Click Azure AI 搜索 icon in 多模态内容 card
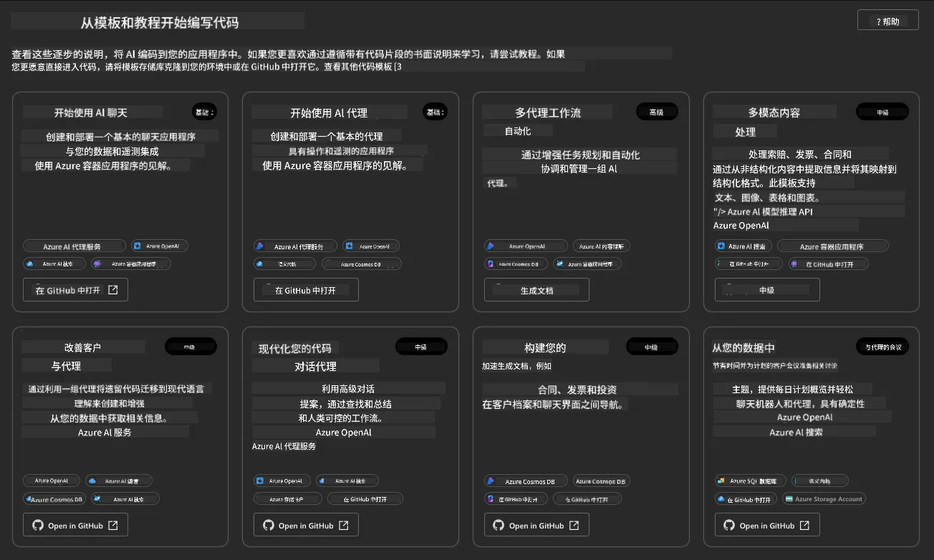 tap(721, 246)
